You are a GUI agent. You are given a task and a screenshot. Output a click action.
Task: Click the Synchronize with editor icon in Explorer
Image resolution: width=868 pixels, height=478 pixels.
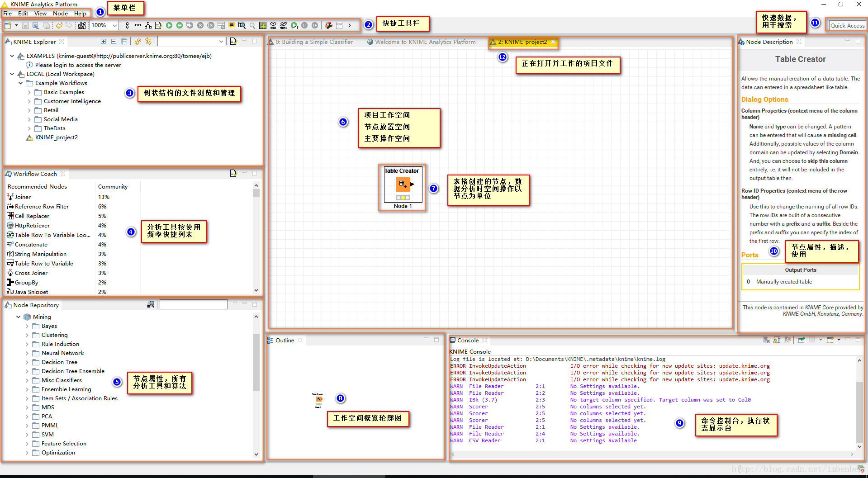148,41
